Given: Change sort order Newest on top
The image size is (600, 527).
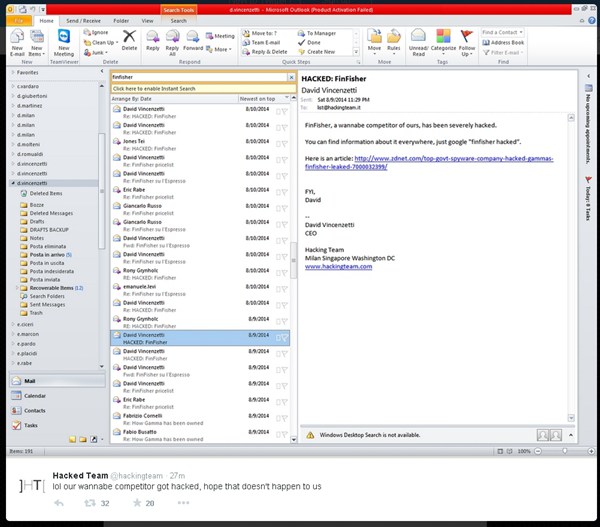Looking at the screenshot, I should pyautogui.click(x=264, y=99).
